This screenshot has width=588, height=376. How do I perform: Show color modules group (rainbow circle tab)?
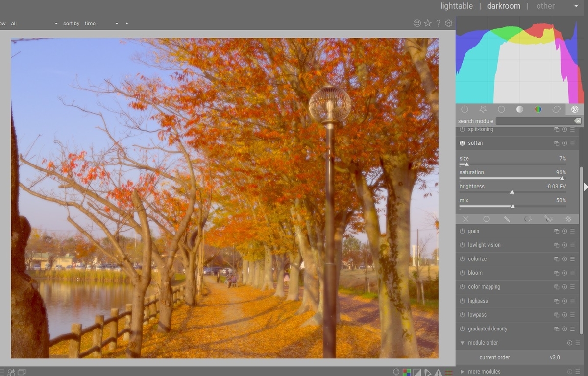(538, 109)
